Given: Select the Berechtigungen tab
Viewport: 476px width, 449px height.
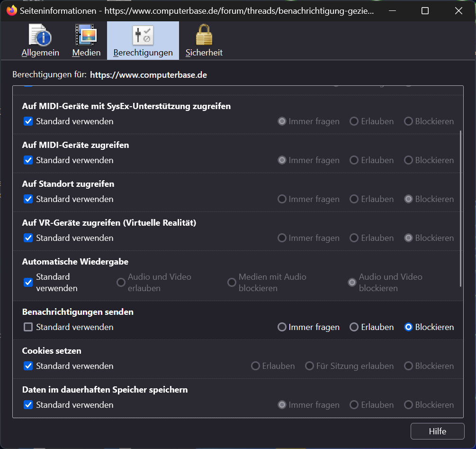Looking at the screenshot, I should [x=143, y=41].
